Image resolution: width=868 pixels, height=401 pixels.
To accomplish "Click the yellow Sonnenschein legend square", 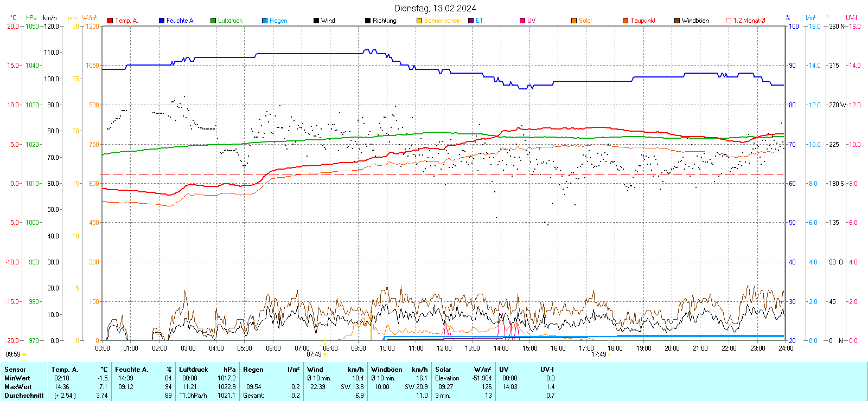I will point(419,21).
